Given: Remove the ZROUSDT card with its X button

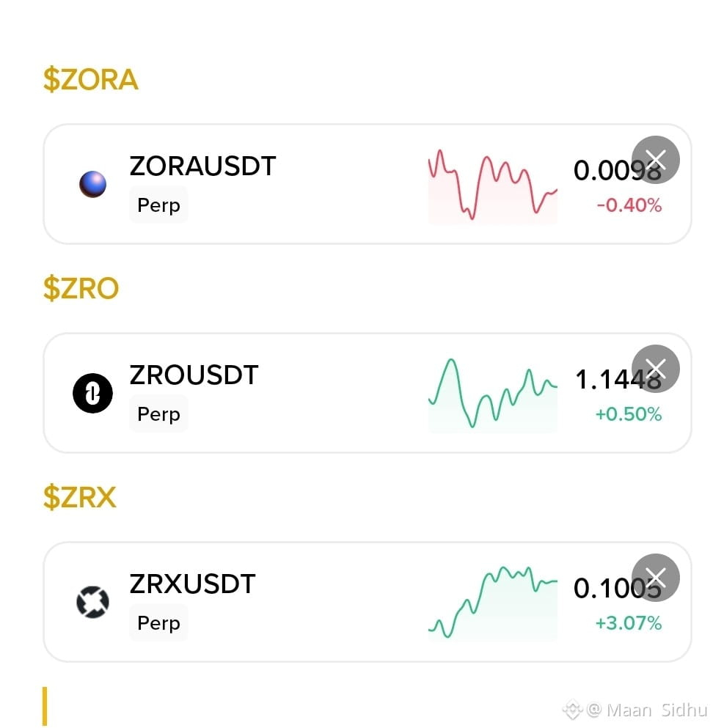Looking at the screenshot, I should tap(655, 368).
